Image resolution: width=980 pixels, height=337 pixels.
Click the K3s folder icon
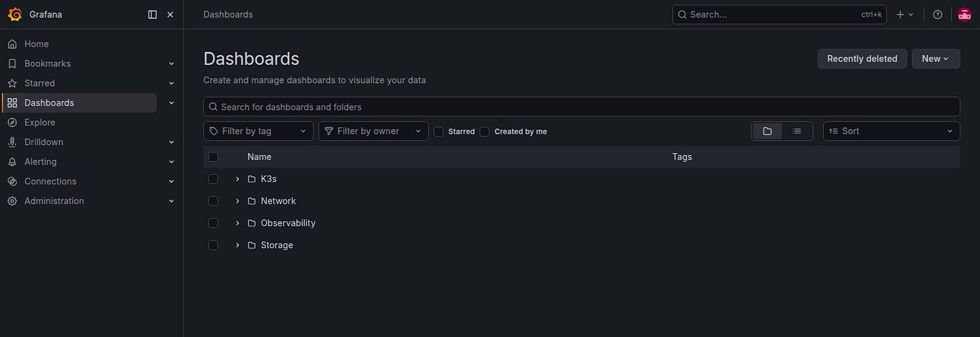point(252,179)
